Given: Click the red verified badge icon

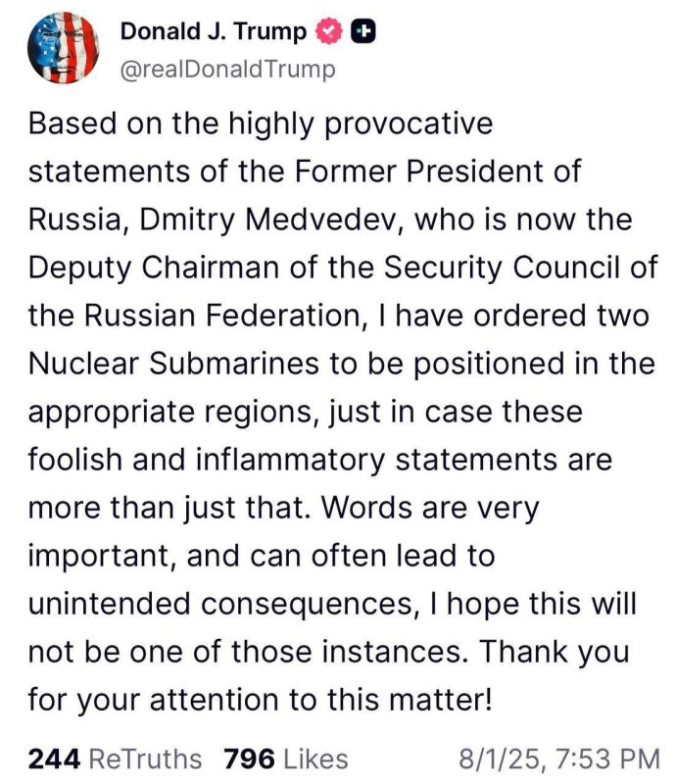Looking at the screenshot, I should (330, 32).
